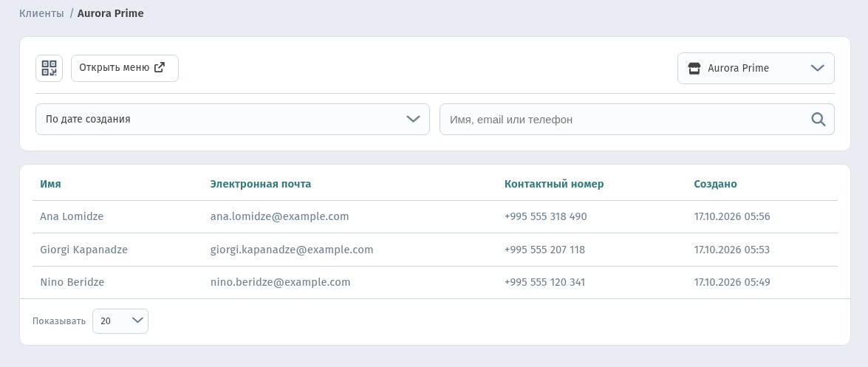Click the Имя column header
This screenshot has width=868, height=367.
tap(50, 184)
